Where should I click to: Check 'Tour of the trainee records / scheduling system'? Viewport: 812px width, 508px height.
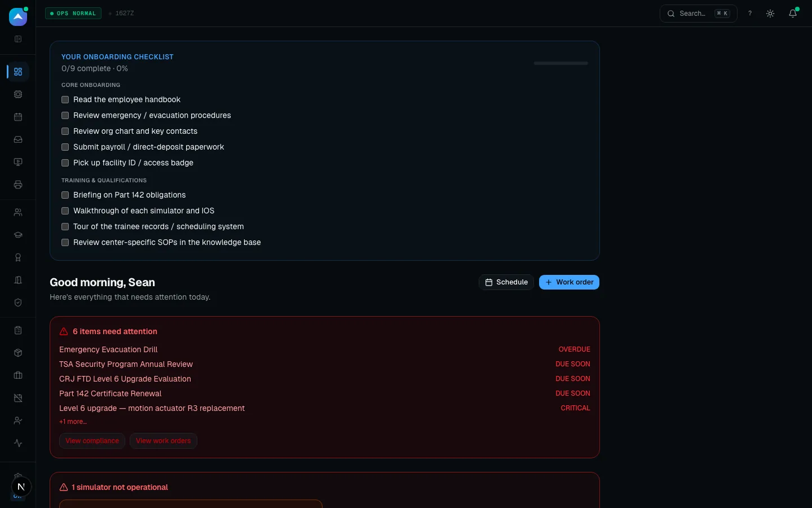(65, 226)
